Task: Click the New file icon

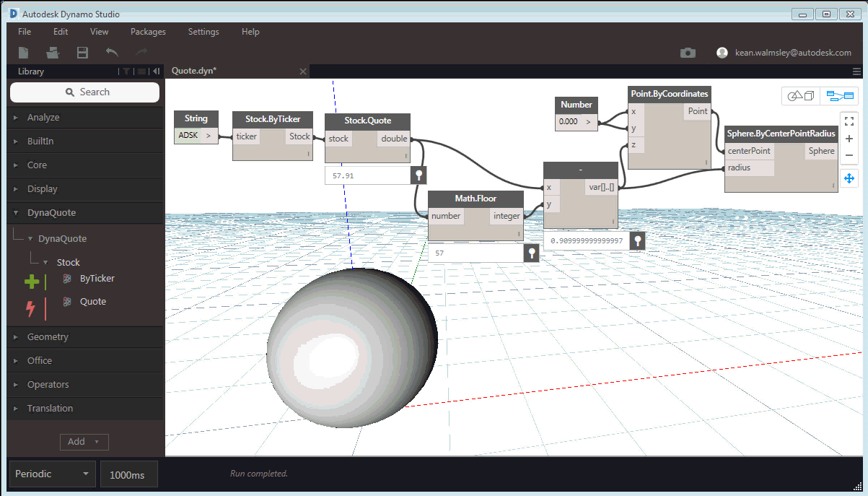Action: point(24,52)
